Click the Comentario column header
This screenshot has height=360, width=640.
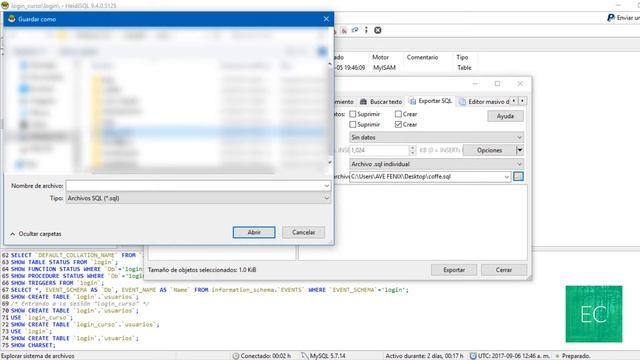coord(422,57)
